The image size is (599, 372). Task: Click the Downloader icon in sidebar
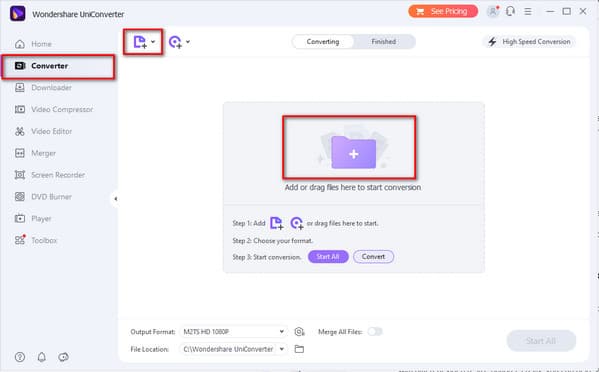[20, 88]
